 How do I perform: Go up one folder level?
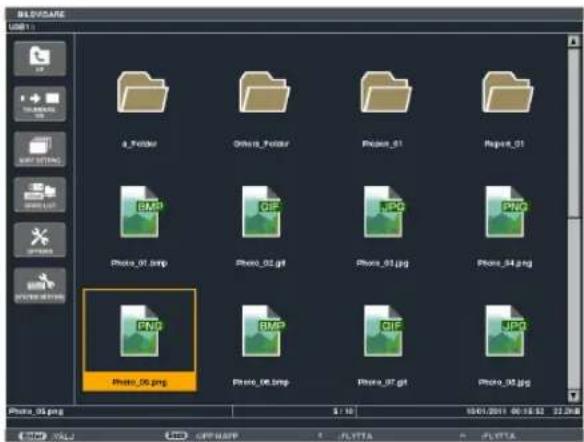pyautogui.click(x=40, y=58)
